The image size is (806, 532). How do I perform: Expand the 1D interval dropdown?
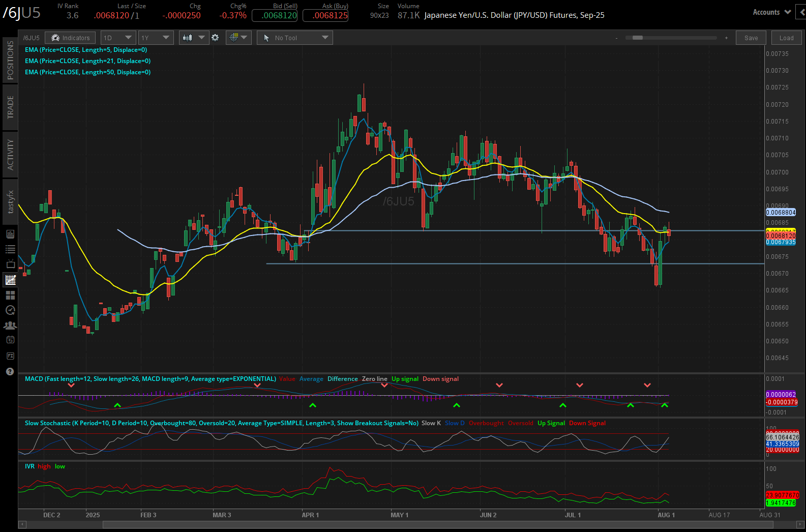(118, 38)
